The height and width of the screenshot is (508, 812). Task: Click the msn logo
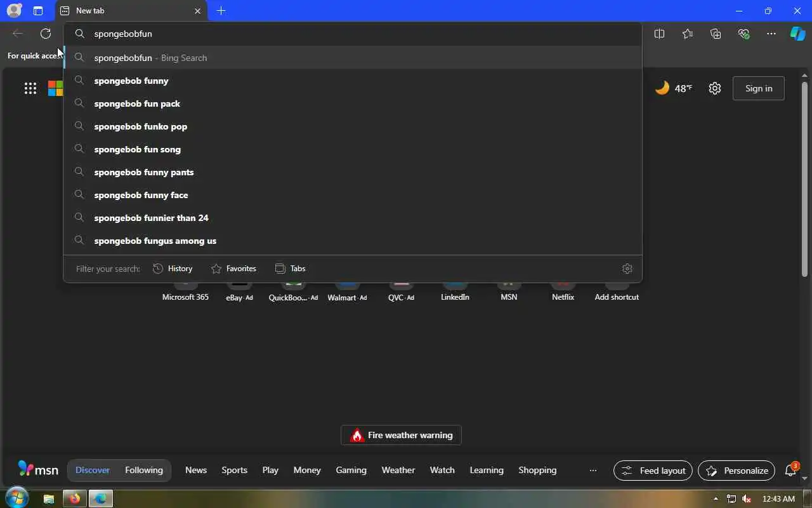[38, 469]
